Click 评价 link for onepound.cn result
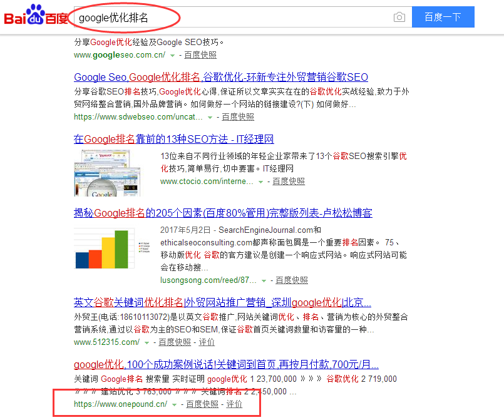The height and width of the screenshot is (420, 504). click(234, 404)
